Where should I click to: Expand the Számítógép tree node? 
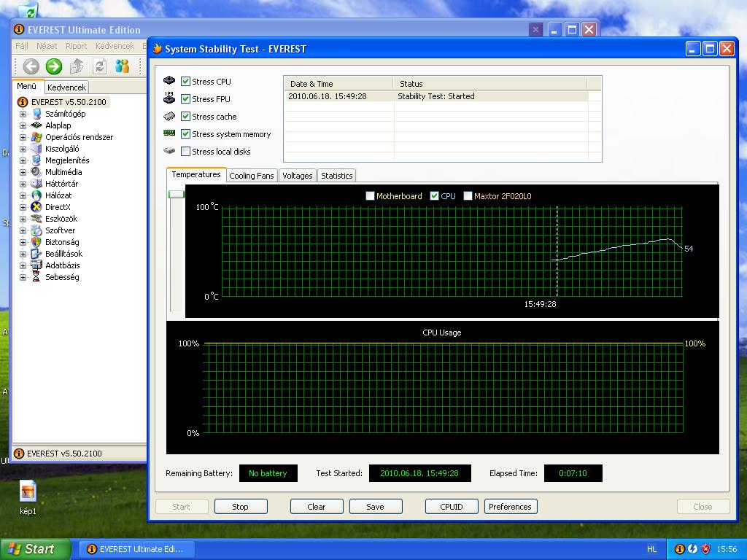click(x=23, y=114)
